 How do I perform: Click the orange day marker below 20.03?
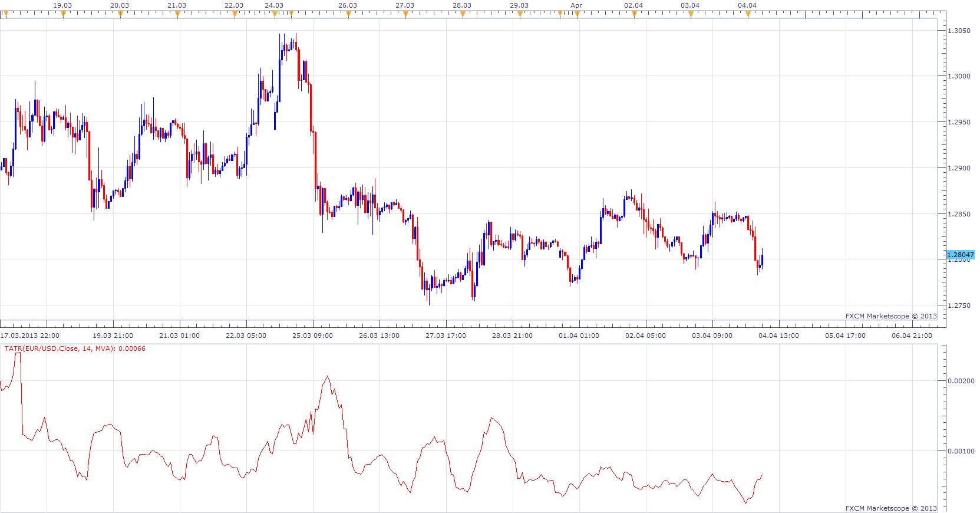[x=120, y=15]
